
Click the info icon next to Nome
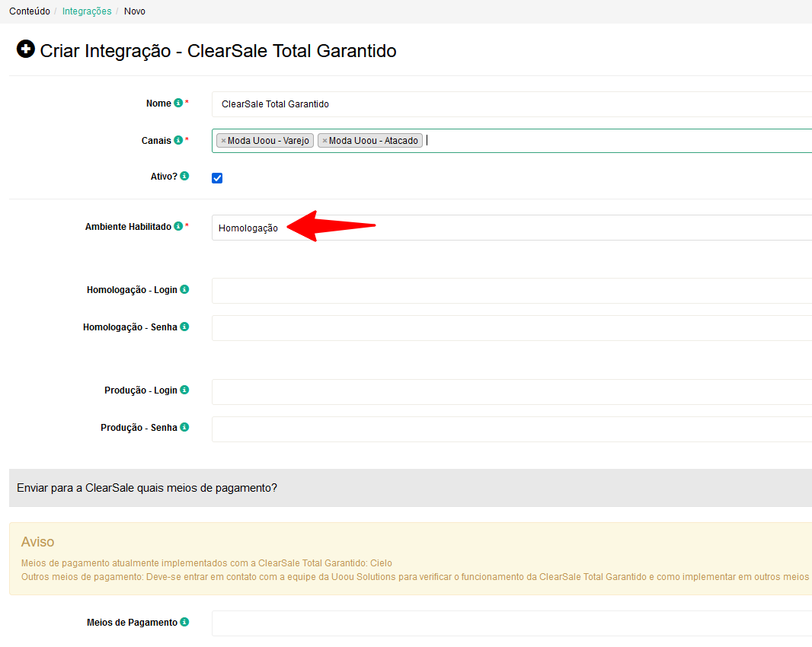pos(178,103)
